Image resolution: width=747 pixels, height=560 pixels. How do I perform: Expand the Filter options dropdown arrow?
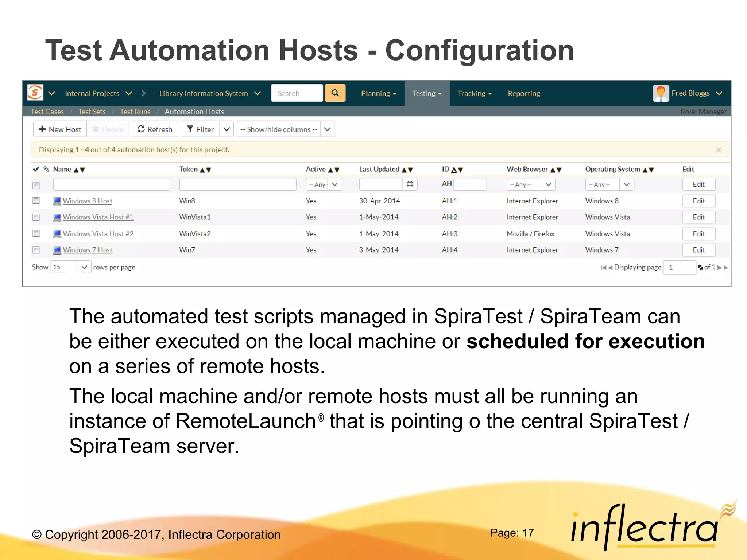[227, 129]
